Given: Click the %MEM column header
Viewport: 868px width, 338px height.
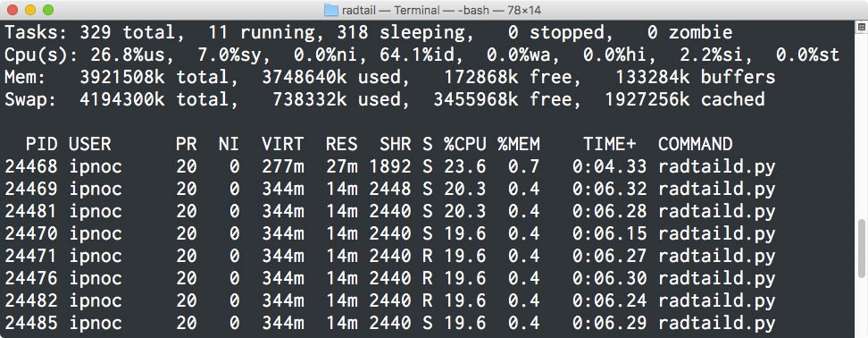Looking at the screenshot, I should click(x=519, y=144).
